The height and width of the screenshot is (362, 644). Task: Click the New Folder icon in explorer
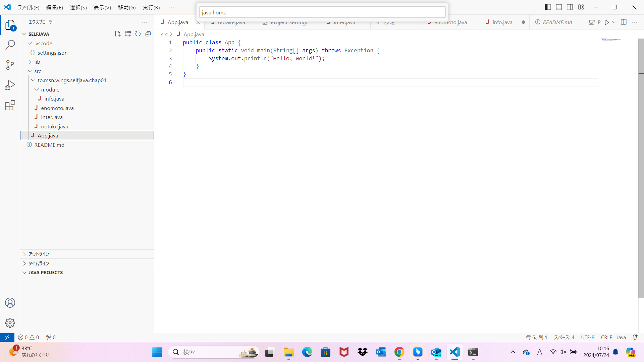128,34
